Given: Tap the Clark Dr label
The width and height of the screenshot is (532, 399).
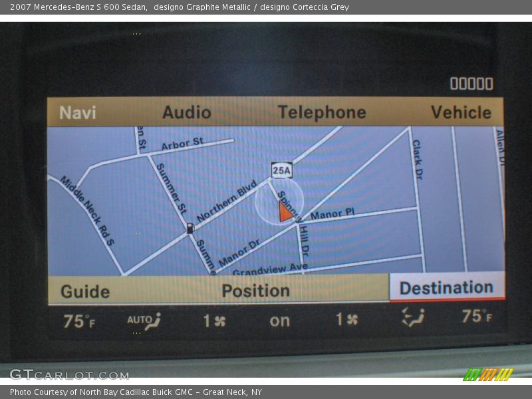Looking at the screenshot, I should (418, 160).
